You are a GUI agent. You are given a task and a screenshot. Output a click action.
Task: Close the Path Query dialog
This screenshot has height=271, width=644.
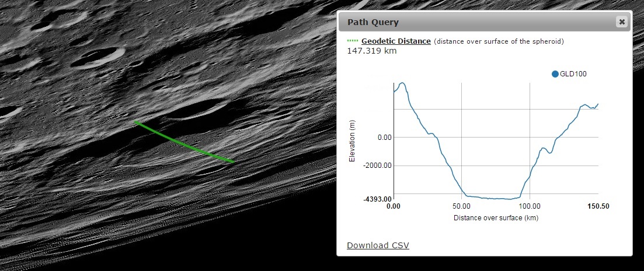622,22
